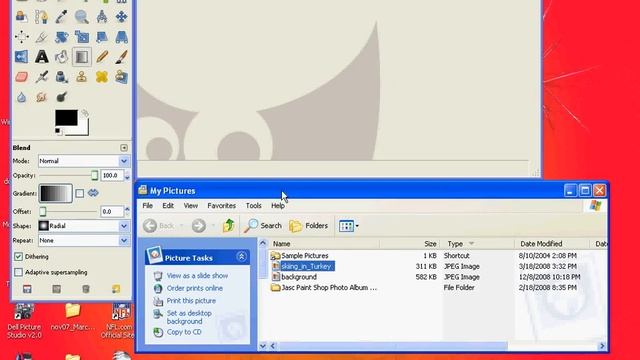Open the Help menu in My Pictures
This screenshot has height=360, width=640.
278,206
